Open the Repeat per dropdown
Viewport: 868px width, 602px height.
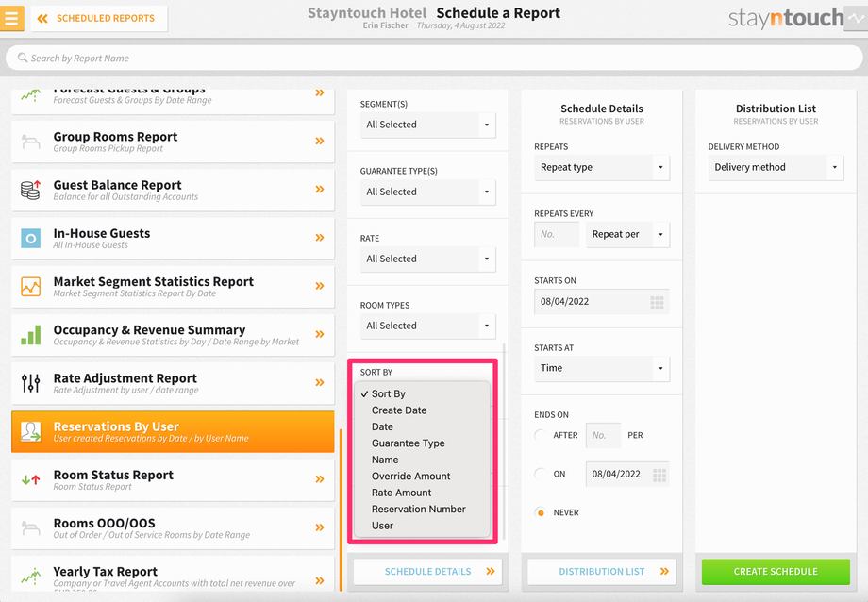click(x=627, y=234)
